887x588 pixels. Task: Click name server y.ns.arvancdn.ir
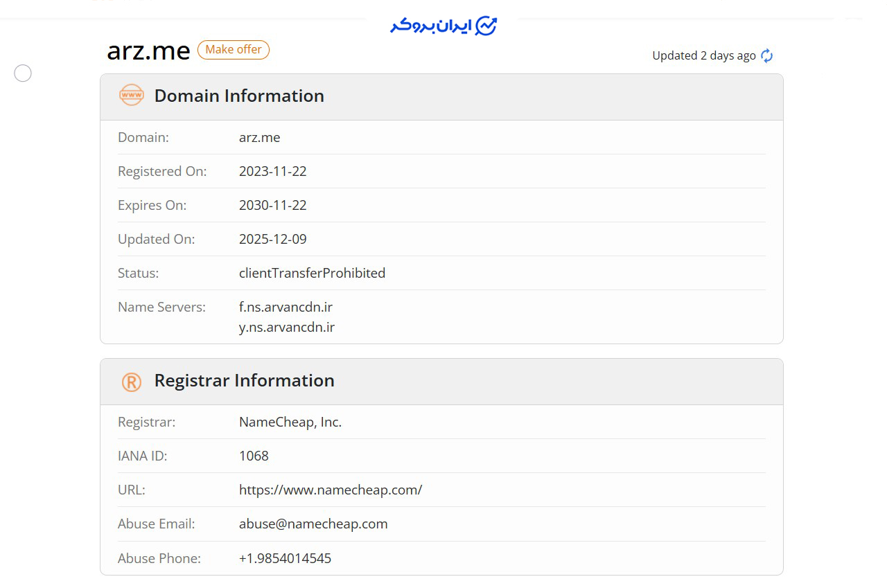pyautogui.click(x=287, y=327)
